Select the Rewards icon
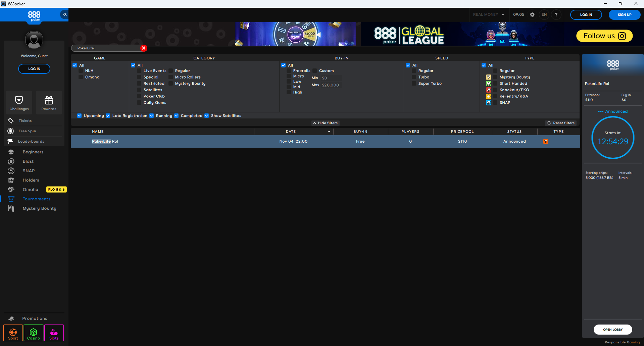 pyautogui.click(x=49, y=102)
